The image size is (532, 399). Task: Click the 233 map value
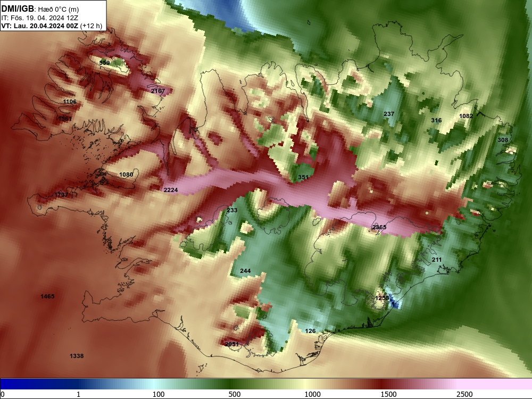[232, 210]
